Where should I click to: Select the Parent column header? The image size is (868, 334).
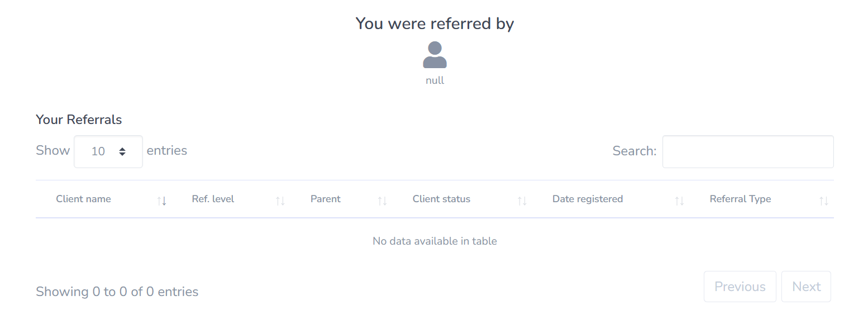click(x=326, y=199)
